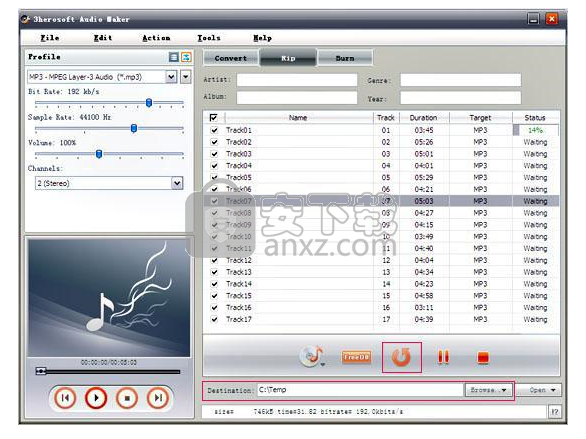The height and width of the screenshot is (439, 586).
Task: Open the MP3 profile format dropdown
Action: tap(171, 77)
